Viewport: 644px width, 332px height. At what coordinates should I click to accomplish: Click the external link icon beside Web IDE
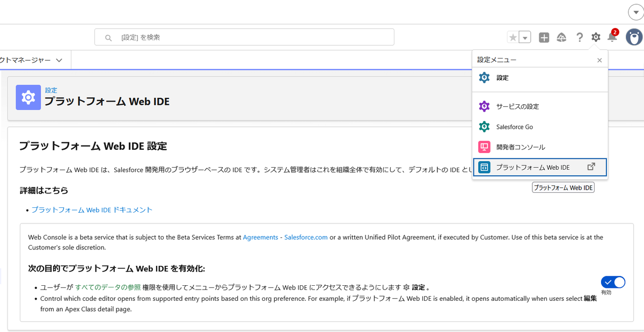591,167
